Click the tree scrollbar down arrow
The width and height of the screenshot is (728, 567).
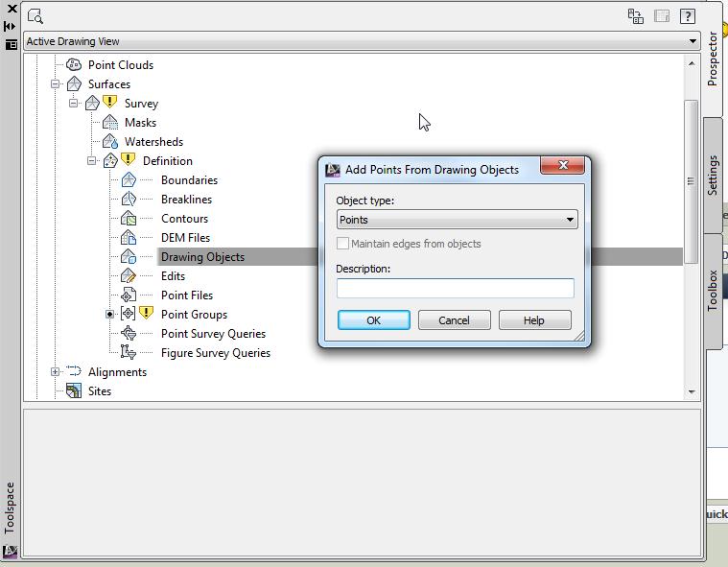pyautogui.click(x=692, y=392)
